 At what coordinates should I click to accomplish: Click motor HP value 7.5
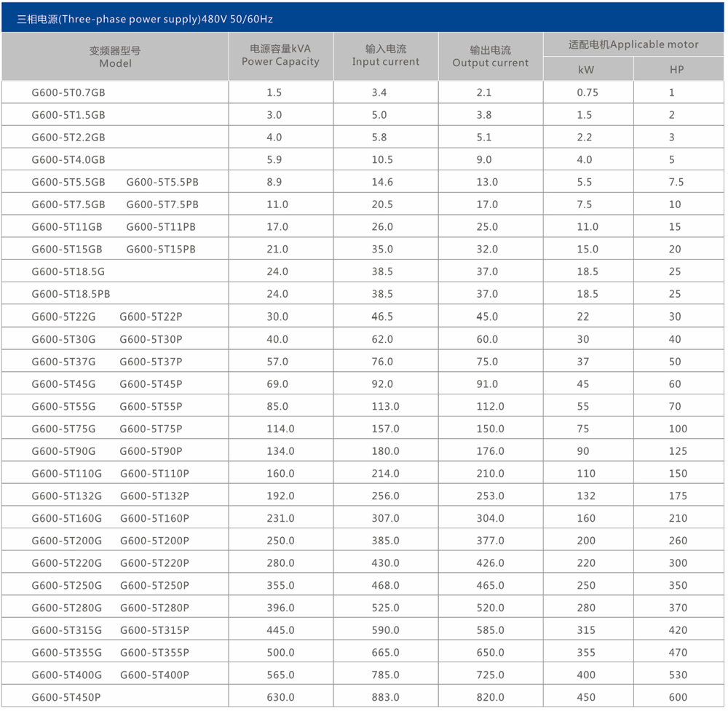tap(676, 182)
